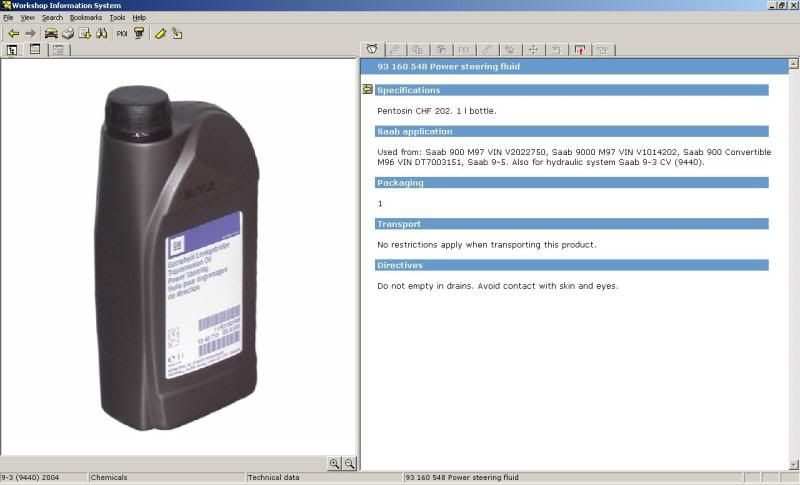The width and height of the screenshot is (800, 485).
Task: Click the back arrow in toolbar
Action: pyautogui.click(x=13, y=33)
